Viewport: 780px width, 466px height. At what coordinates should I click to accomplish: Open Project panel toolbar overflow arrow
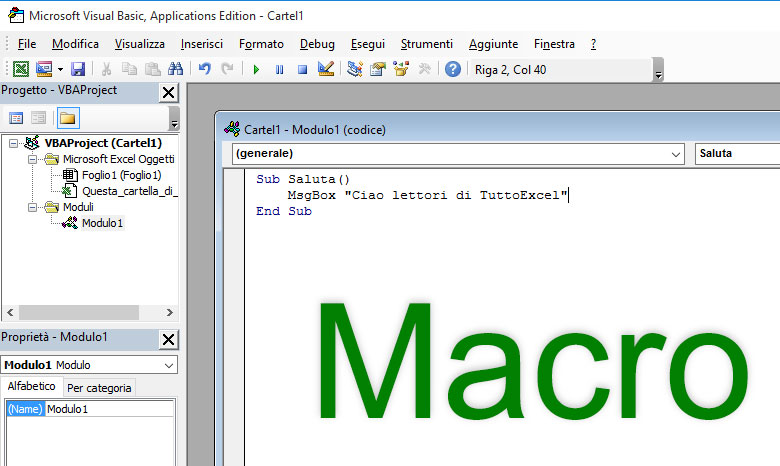[174, 118]
